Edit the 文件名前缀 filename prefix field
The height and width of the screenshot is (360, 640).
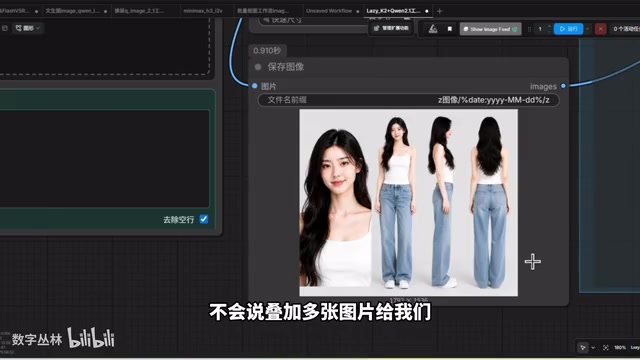pos(408,100)
